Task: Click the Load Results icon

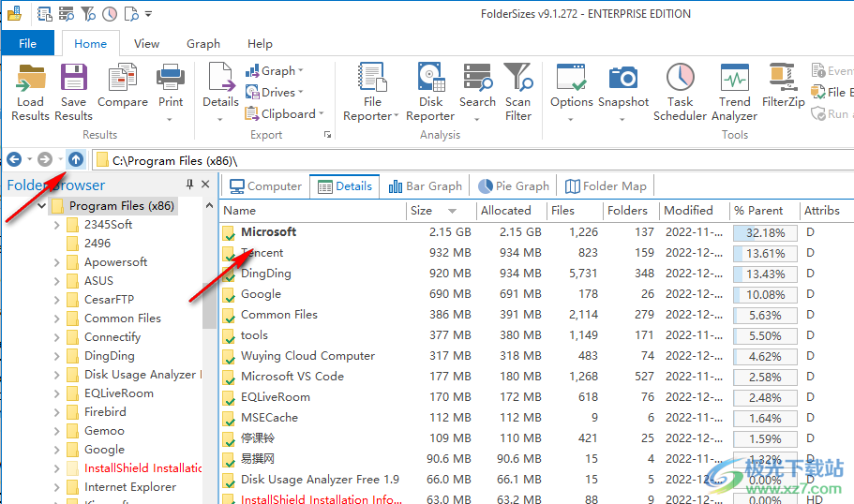Action: [x=30, y=78]
